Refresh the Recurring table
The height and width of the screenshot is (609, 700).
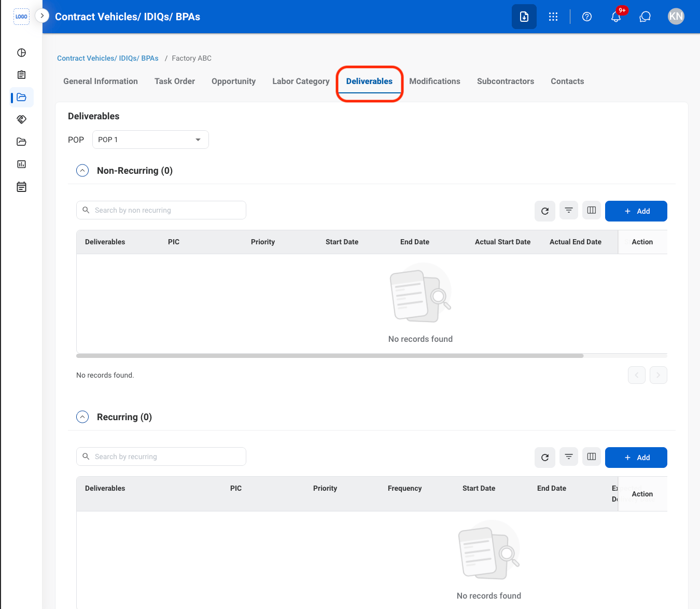pos(545,458)
